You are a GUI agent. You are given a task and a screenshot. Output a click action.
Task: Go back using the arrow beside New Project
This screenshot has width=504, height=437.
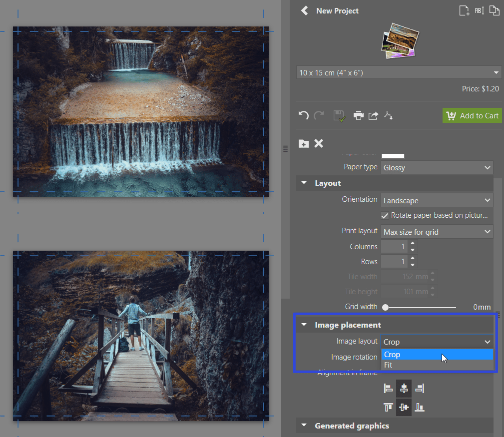tap(304, 10)
